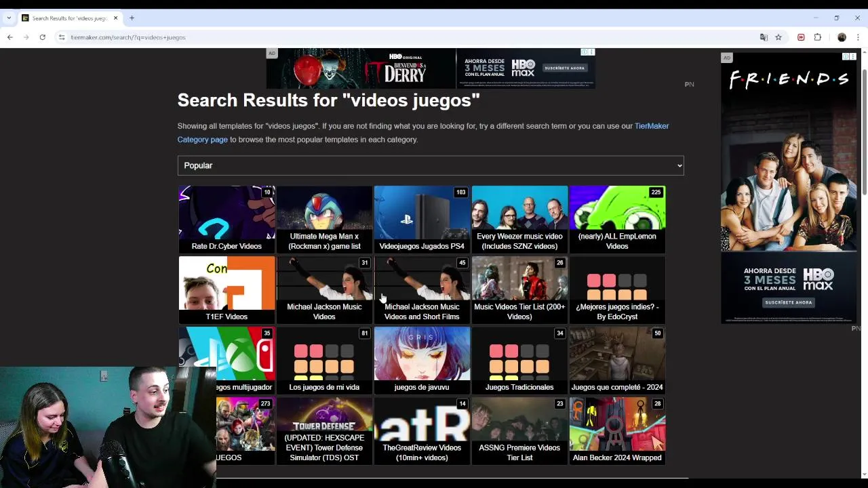868x488 pixels.
Task: Restore down the browser window
Action: click(x=837, y=18)
